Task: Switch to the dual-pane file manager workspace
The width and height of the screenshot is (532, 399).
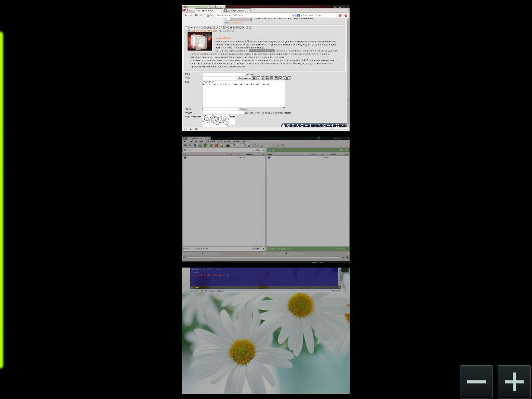Action: pos(265,199)
